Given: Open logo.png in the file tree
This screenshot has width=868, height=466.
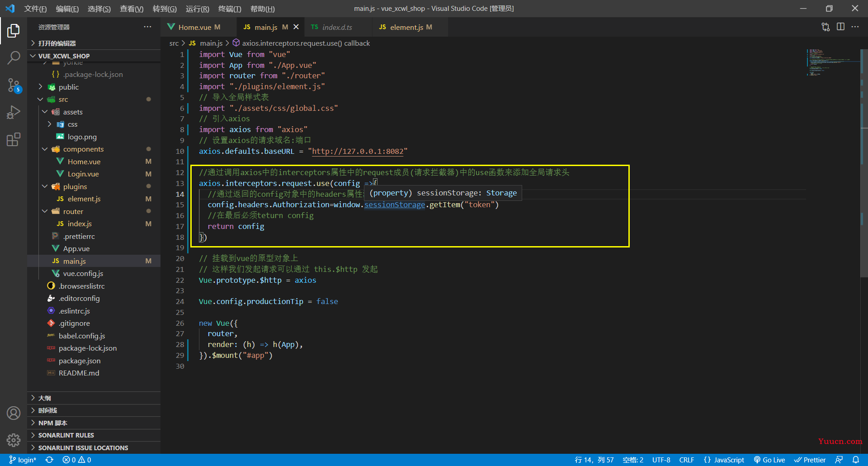Looking at the screenshot, I should point(94,137).
